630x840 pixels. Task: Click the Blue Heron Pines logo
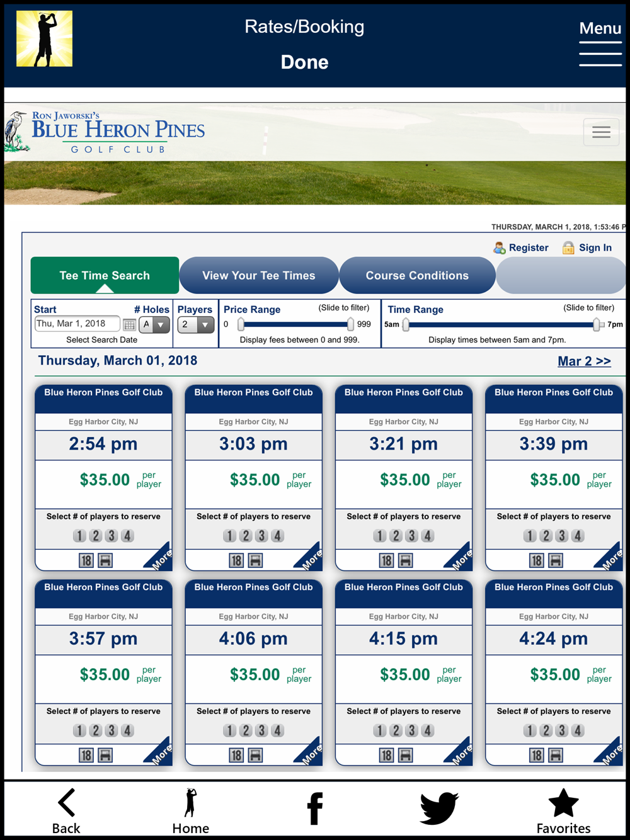tap(105, 132)
